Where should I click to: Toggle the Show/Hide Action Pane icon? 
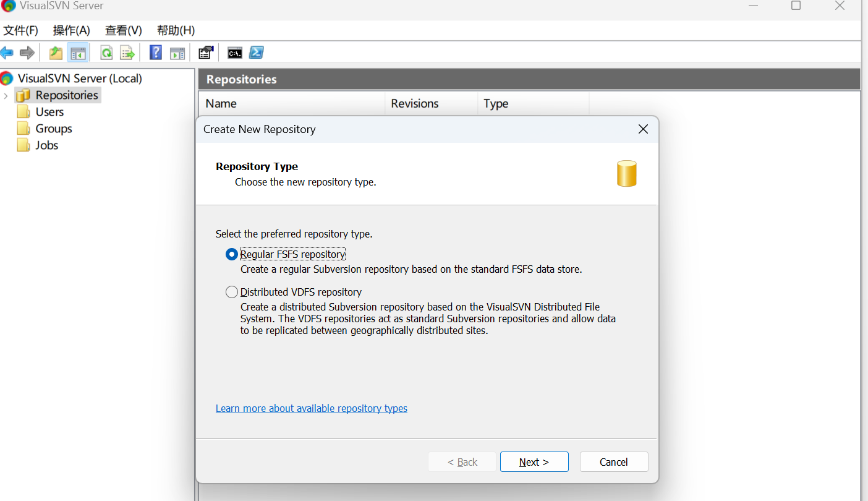[x=177, y=53]
